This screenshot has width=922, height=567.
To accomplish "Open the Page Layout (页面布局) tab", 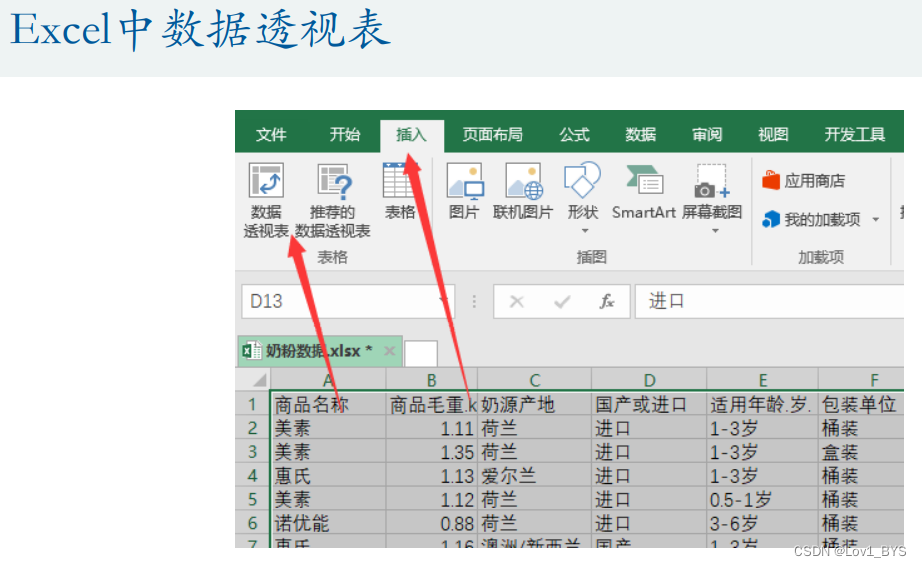I will tap(493, 135).
